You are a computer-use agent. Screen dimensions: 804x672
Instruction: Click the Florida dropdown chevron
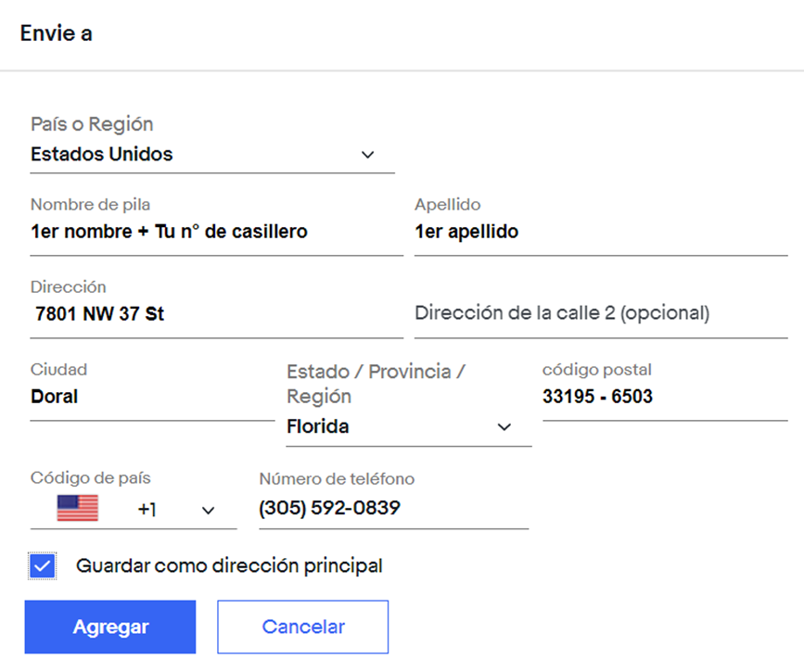pyautogui.click(x=504, y=426)
